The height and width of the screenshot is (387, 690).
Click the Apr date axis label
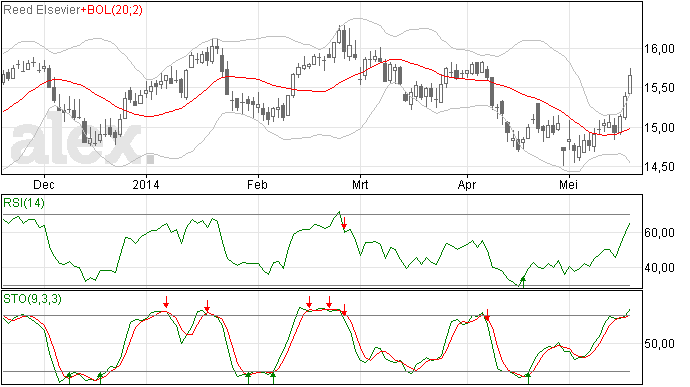[466, 184]
